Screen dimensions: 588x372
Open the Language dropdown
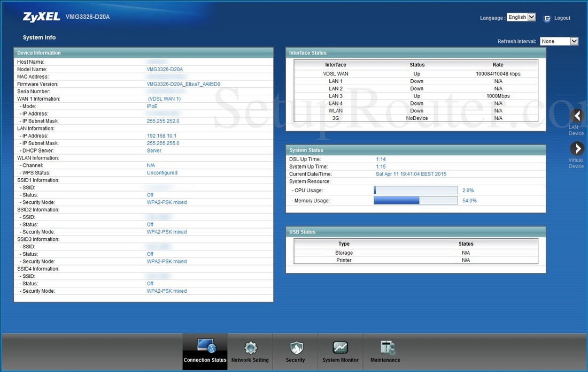pyautogui.click(x=521, y=17)
